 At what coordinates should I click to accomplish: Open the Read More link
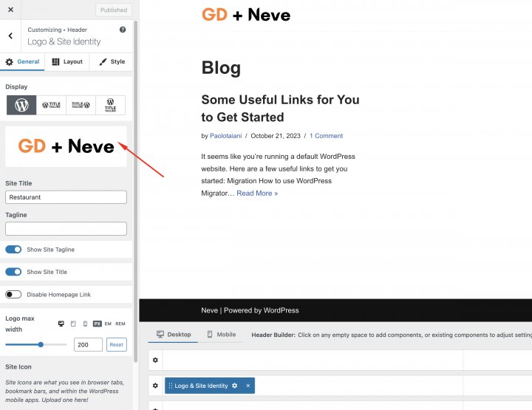pos(257,194)
